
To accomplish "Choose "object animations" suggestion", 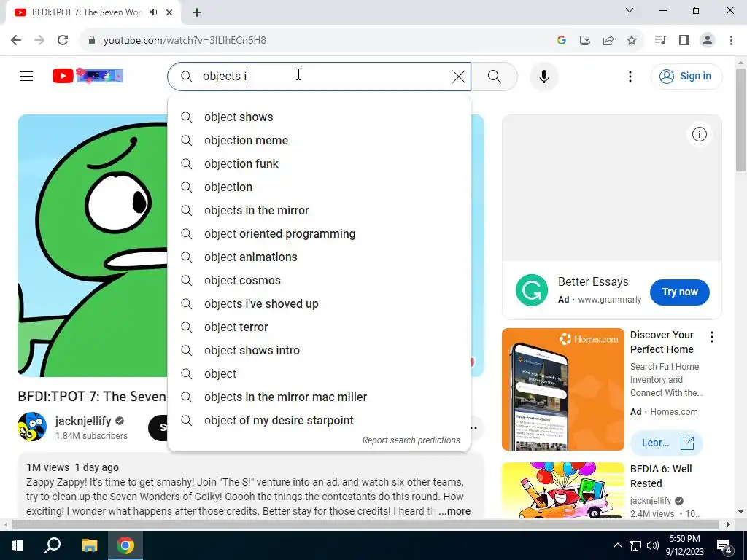I will [320, 257].
